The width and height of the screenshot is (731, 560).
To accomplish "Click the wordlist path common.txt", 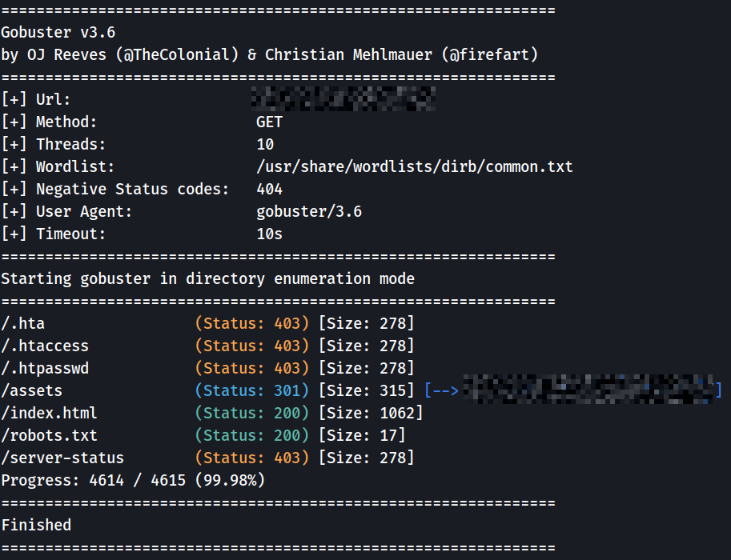I will click(414, 166).
